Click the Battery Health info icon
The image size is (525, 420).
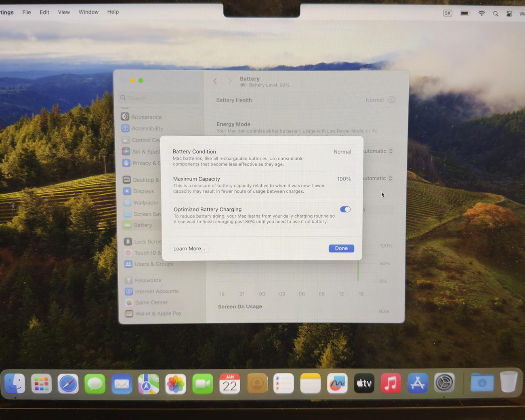pyautogui.click(x=392, y=100)
